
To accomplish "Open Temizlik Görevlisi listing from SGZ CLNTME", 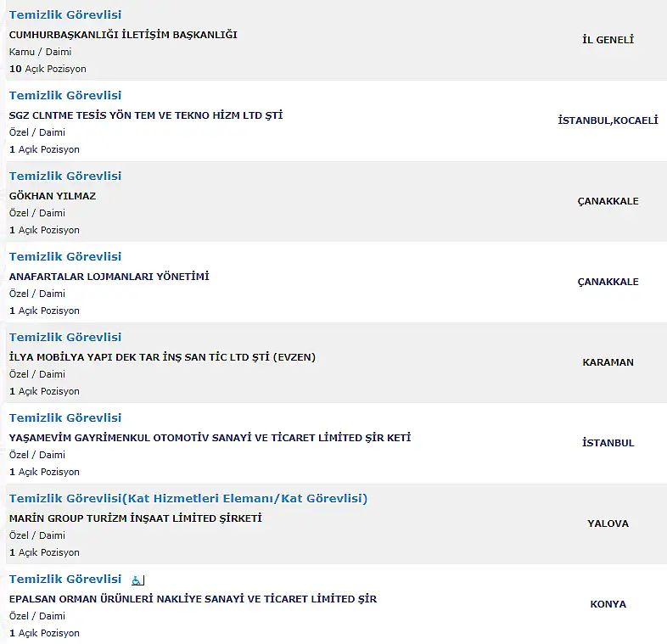I will [65, 95].
